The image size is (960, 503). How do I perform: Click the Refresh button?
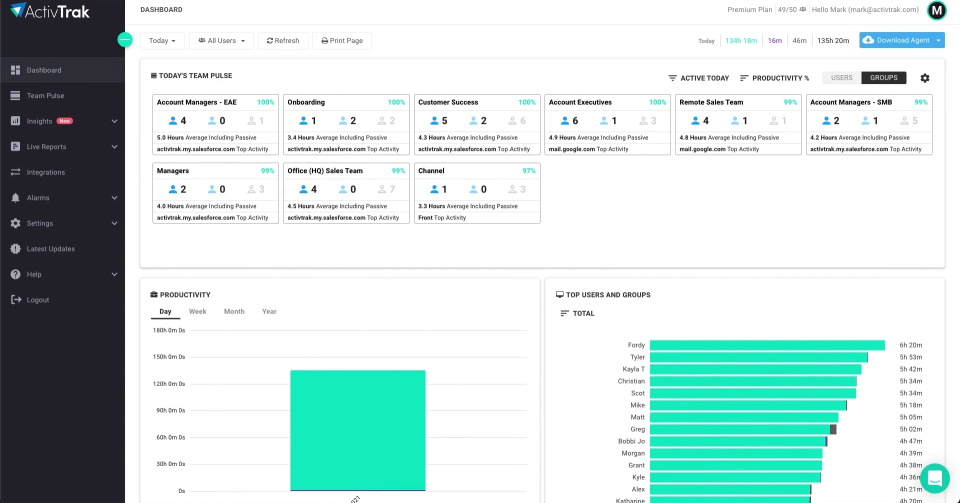[x=282, y=41]
